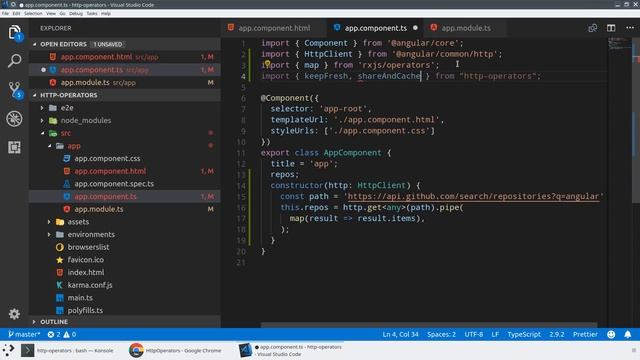Viewport: 640px width, 360px height.
Task: Open karma.conf.js file
Action: (x=90, y=285)
